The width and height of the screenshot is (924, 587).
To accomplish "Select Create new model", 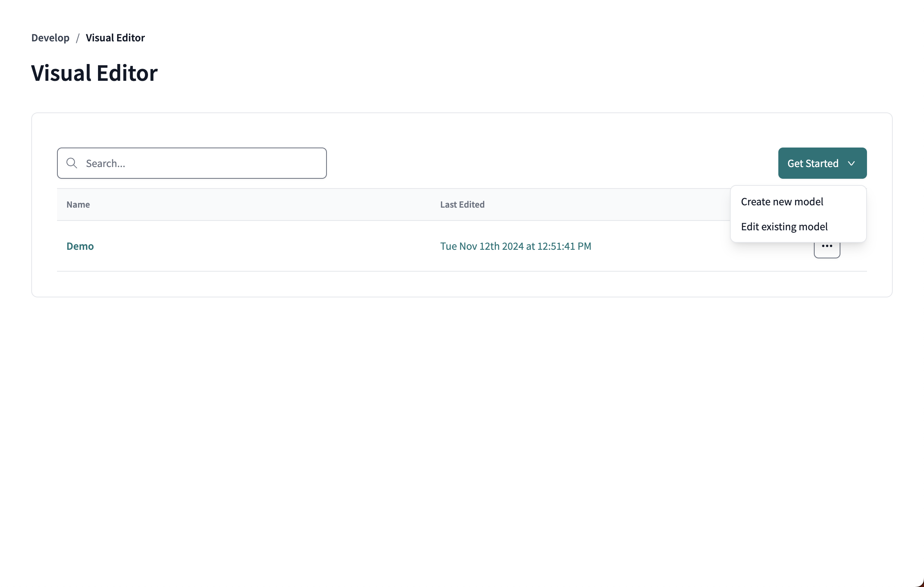I will click(x=782, y=201).
